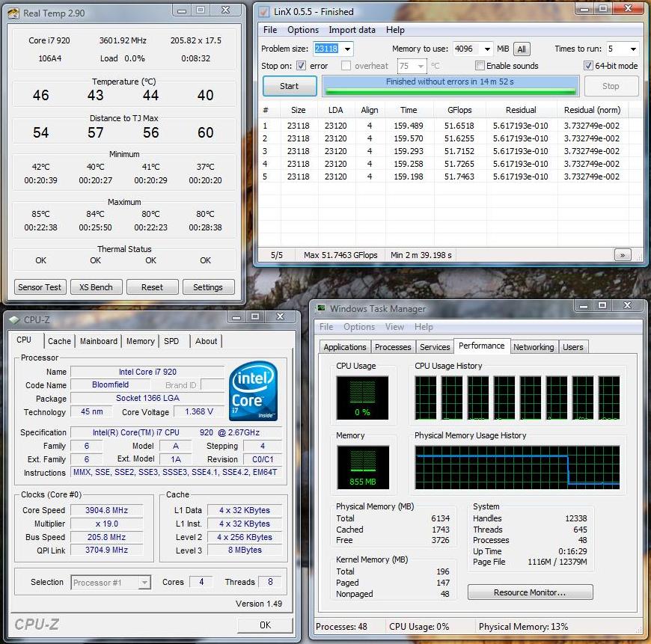Click Reset in Real Temp
Screen dimensions: 651x644
point(152,287)
